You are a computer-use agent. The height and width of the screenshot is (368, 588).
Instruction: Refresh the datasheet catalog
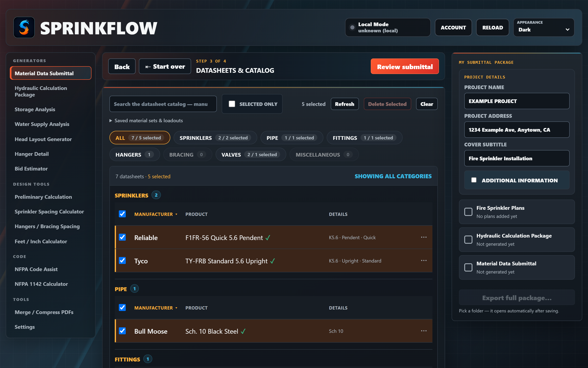click(345, 104)
